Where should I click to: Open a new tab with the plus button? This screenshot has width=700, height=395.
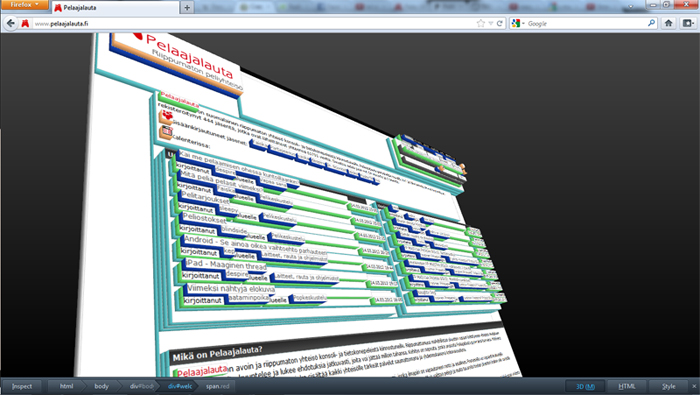(x=187, y=8)
